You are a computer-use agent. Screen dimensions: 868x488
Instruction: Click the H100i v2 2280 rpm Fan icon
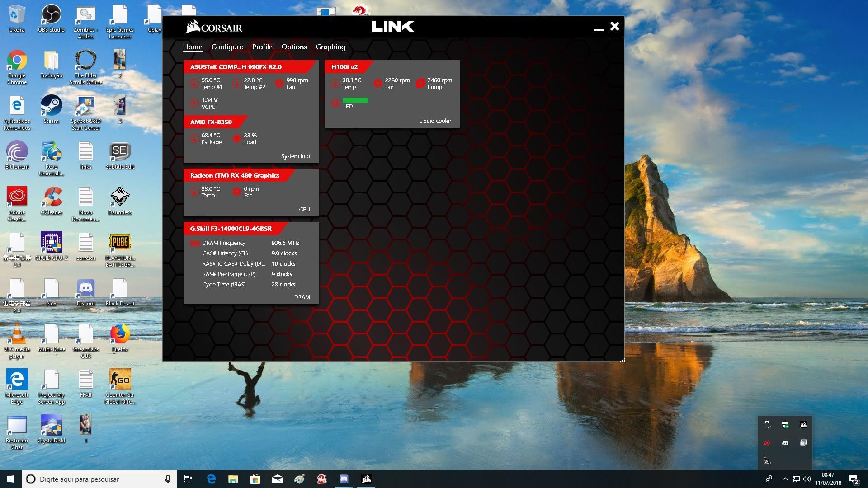[378, 84]
